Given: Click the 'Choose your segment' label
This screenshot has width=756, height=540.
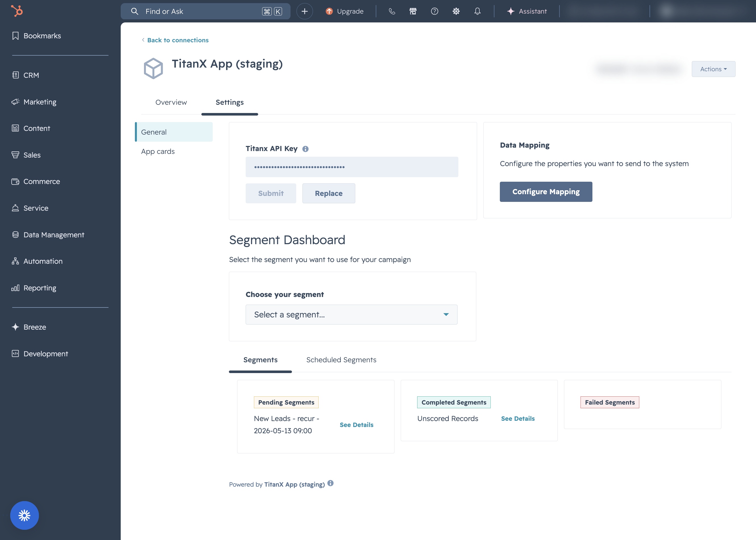Looking at the screenshot, I should click(x=285, y=294).
